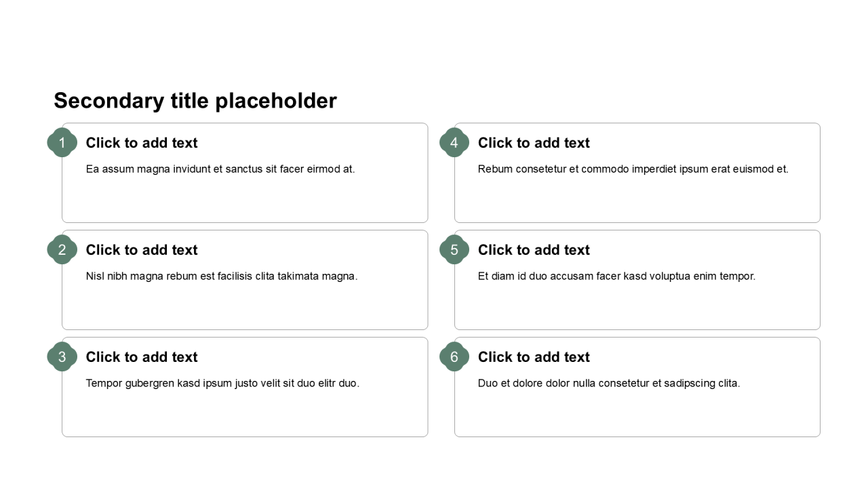Click the heading in card 4

534,143
